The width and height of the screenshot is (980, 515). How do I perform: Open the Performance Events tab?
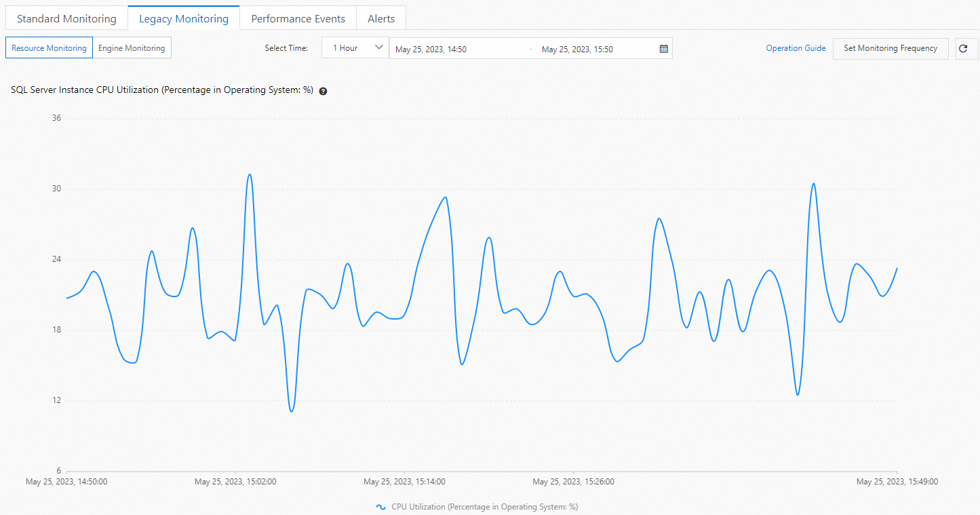coord(298,19)
